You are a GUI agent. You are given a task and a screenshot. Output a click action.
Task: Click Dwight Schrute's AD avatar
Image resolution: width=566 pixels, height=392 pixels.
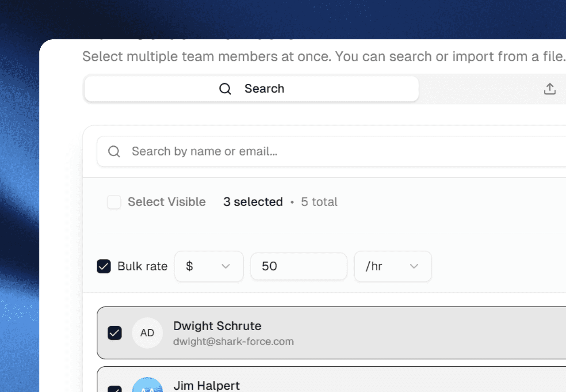click(x=147, y=333)
